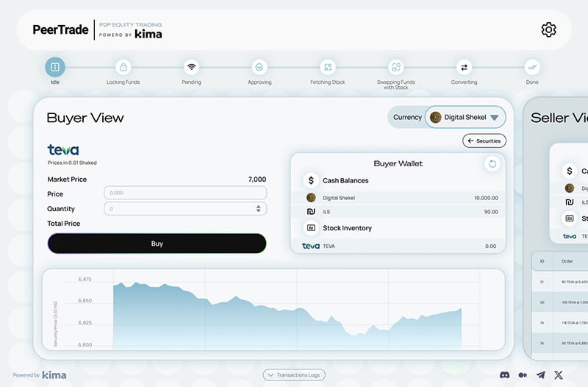This screenshot has height=387, width=588.
Task: Click the 6,875 chart axis label
Action: pos(85,280)
